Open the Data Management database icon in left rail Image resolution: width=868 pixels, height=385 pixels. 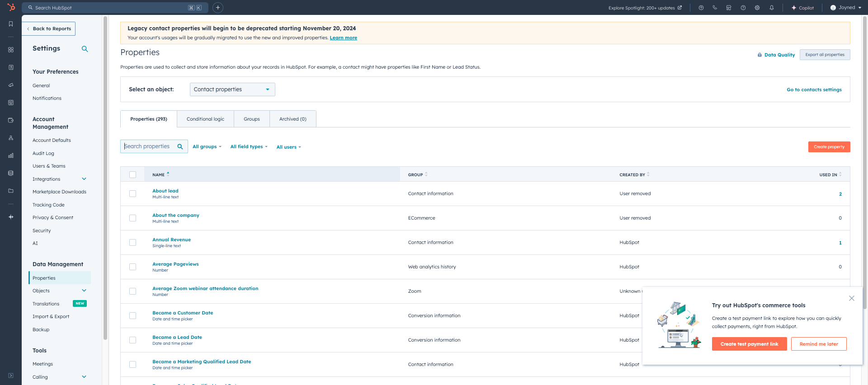click(11, 173)
